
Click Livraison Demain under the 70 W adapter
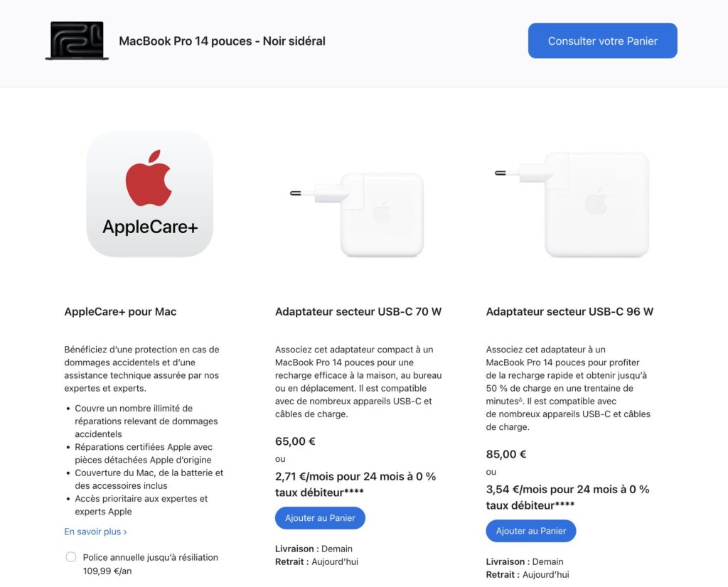tap(314, 549)
